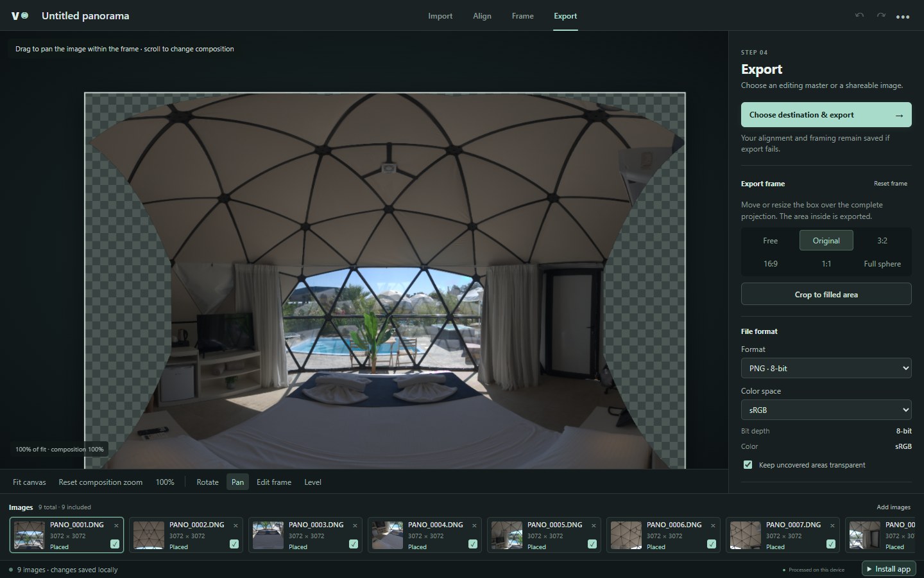
Task: Remove PANO_0004.DNG with its X icon
Action: coord(474,525)
